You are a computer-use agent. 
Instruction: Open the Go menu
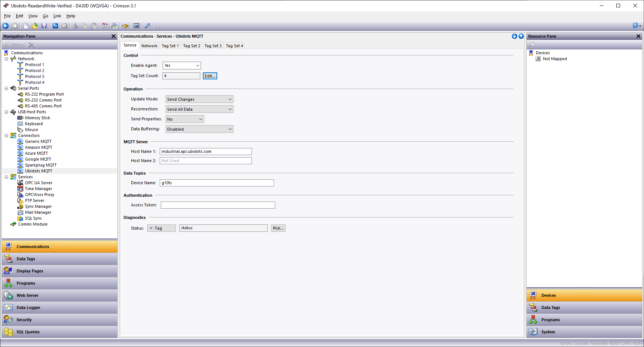tap(45, 16)
